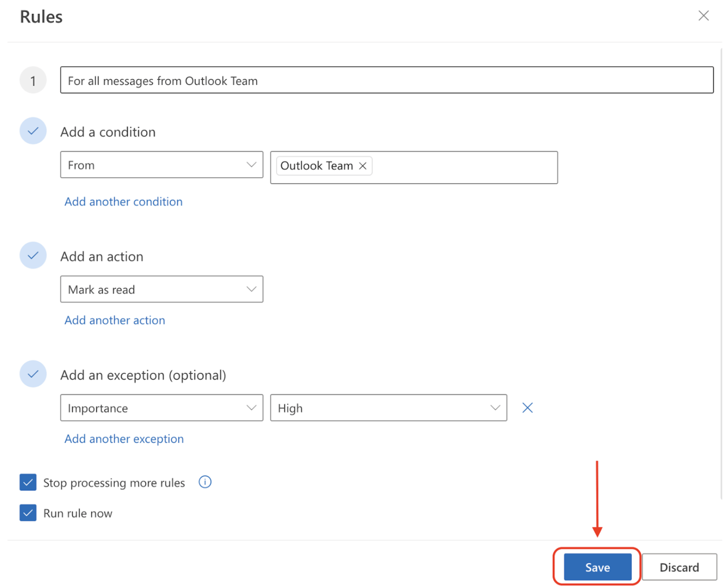Click the X to remove the Importance exception
The height and width of the screenshot is (588, 723).
pyautogui.click(x=527, y=407)
